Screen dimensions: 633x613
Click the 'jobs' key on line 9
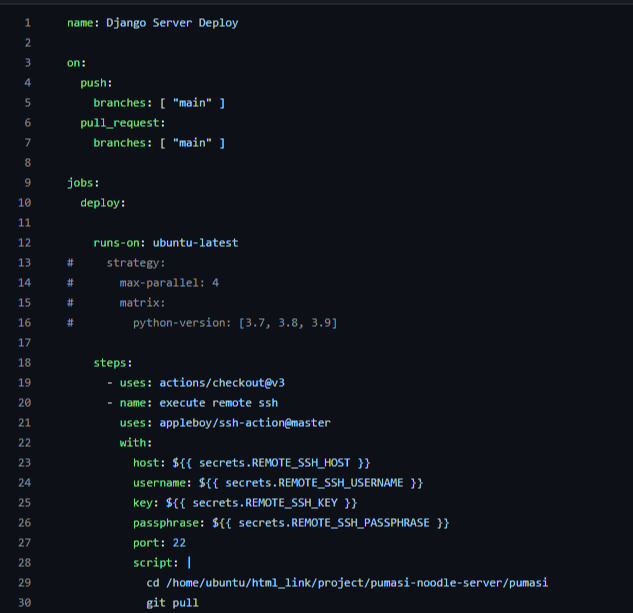[80, 183]
